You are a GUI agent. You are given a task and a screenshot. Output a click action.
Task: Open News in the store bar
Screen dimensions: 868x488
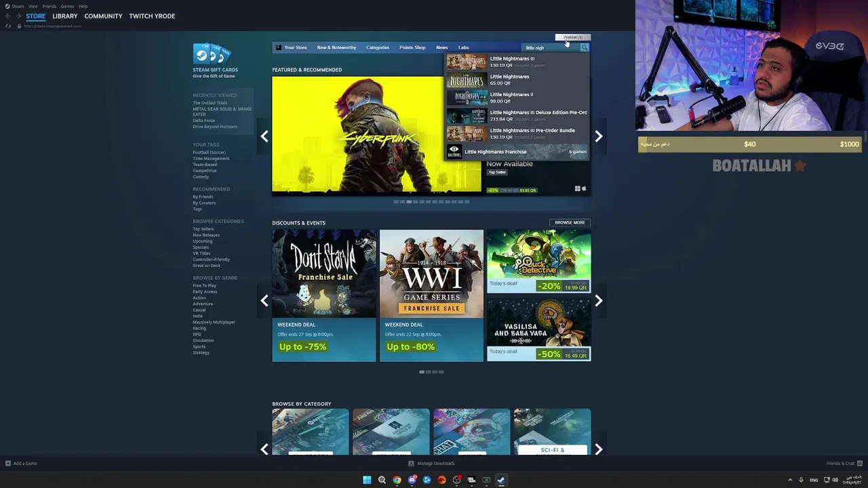tap(441, 47)
